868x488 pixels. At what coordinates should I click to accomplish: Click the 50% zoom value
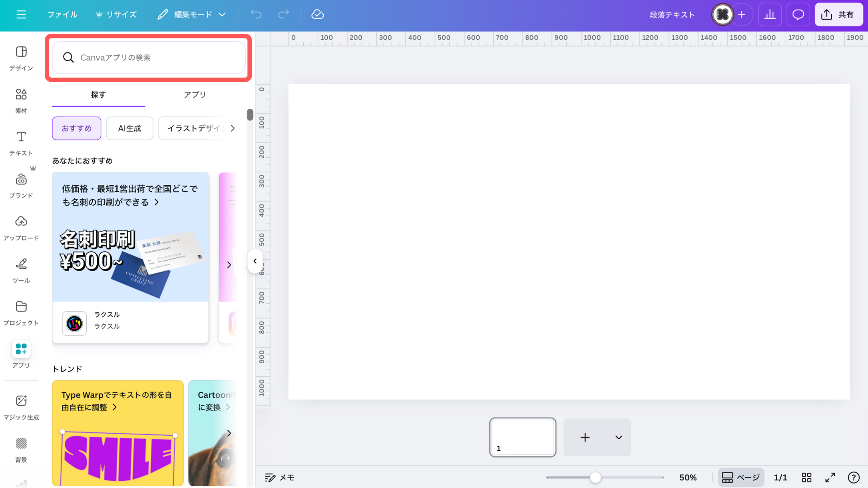(688, 478)
